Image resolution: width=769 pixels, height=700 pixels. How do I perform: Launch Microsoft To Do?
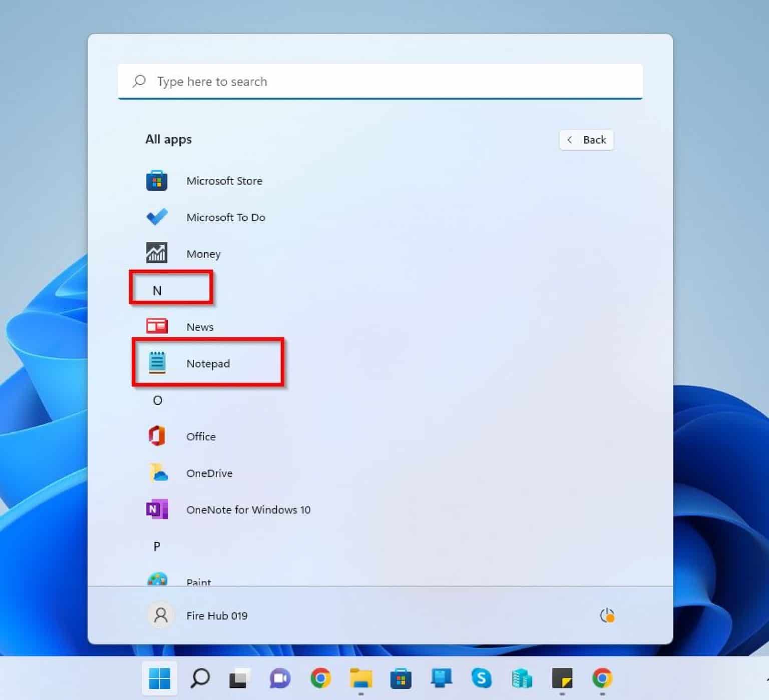226,217
